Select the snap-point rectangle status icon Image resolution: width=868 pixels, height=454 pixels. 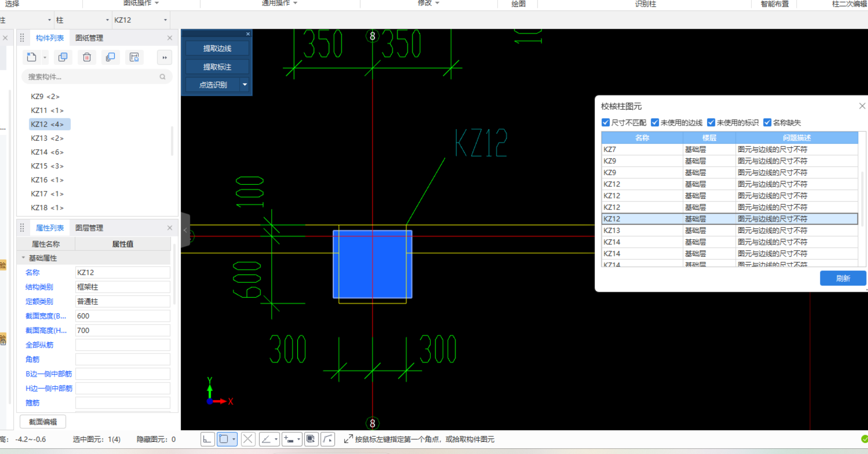[x=224, y=439]
